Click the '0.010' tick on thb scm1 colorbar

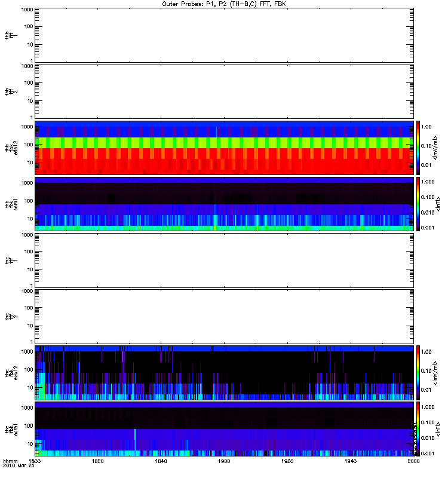[428, 213]
